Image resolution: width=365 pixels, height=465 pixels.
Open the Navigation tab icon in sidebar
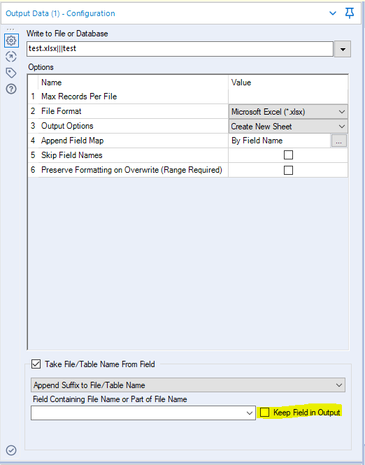[11, 57]
